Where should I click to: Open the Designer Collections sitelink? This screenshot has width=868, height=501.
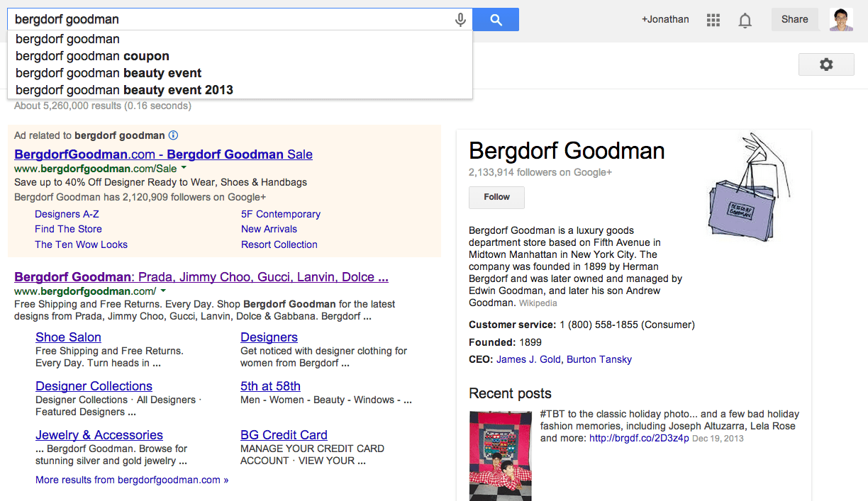pyautogui.click(x=94, y=386)
